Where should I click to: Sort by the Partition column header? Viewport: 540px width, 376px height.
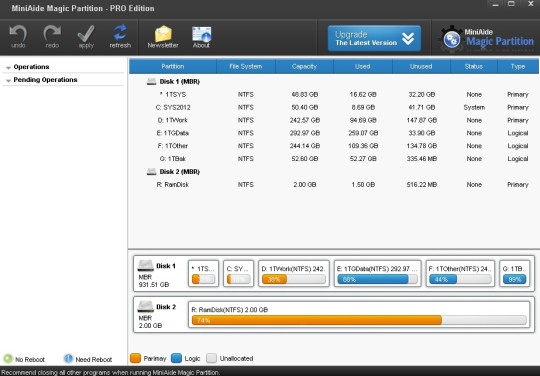173,66
